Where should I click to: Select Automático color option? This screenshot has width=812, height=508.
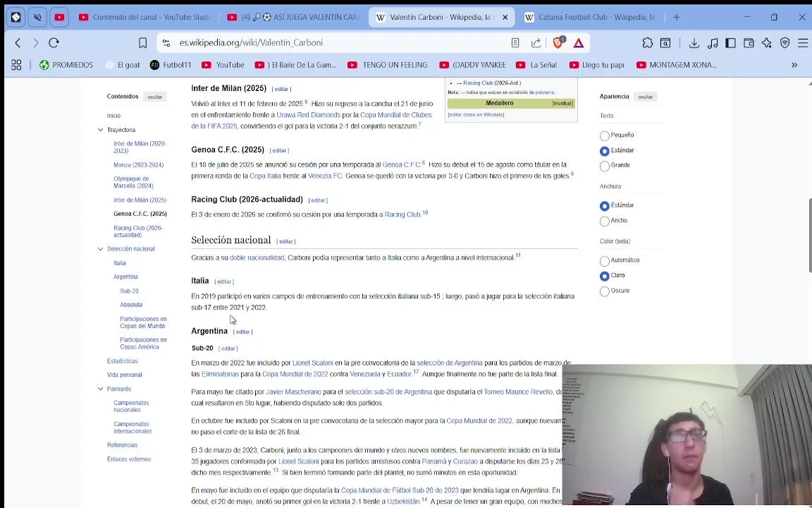(604, 261)
